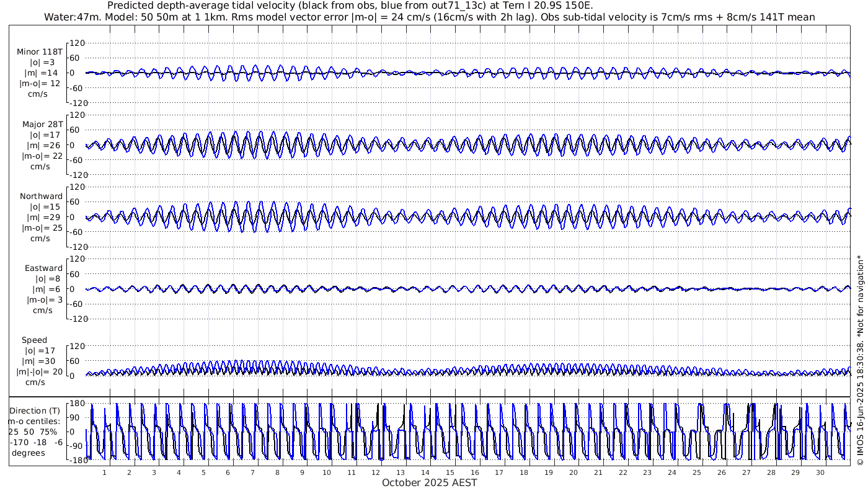The height and width of the screenshot is (496, 868).
Task: Click the 'Northward' panel label
Action: coord(41,196)
